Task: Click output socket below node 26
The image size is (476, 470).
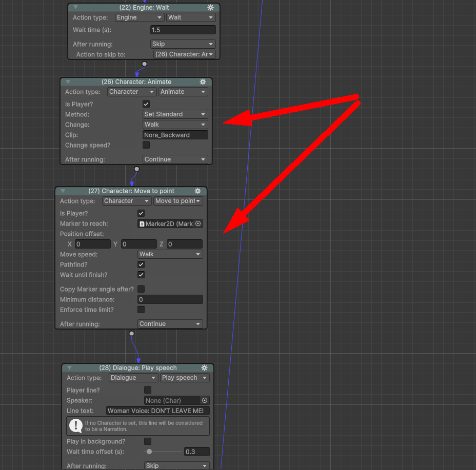Action: pos(136,169)
